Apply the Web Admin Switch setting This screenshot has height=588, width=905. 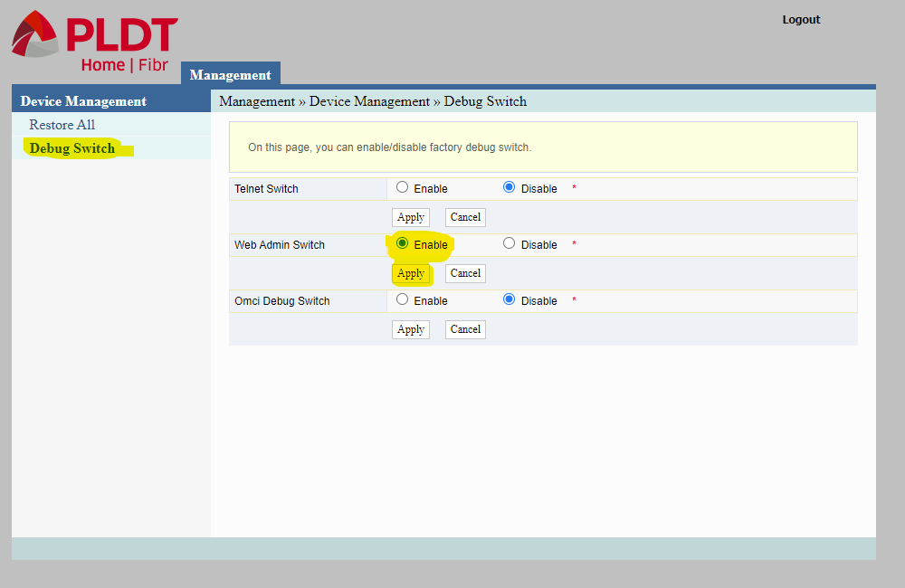coord(410,272)
